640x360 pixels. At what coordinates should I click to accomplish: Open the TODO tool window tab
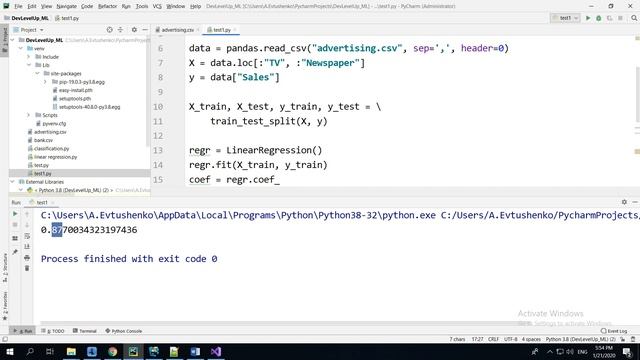(x=53, y=331)
